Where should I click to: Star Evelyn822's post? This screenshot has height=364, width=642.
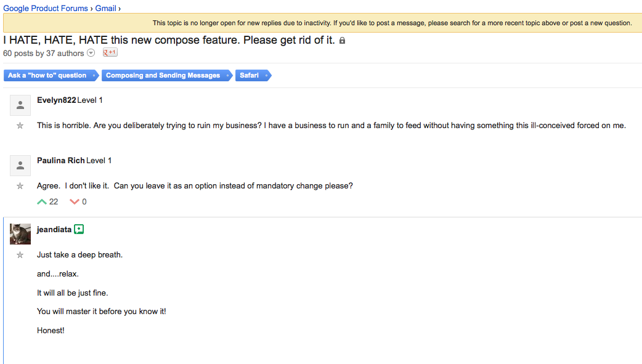pyautogui.click(x=20, y=126)
